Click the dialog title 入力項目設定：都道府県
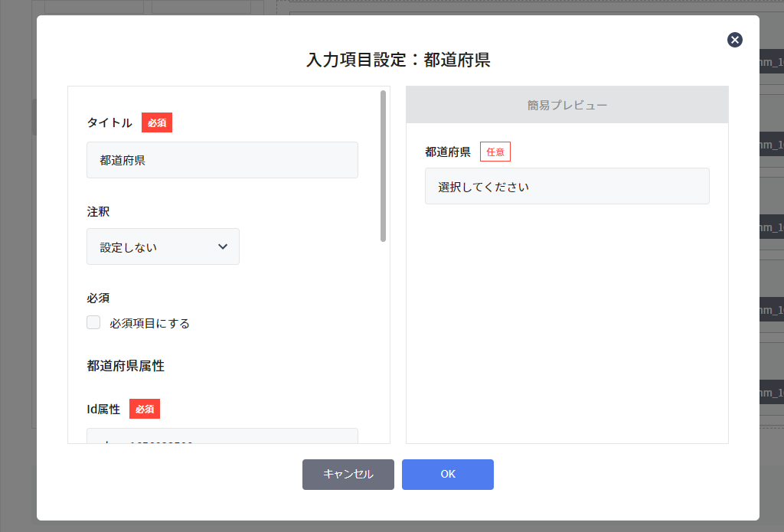 click(398, 60)
